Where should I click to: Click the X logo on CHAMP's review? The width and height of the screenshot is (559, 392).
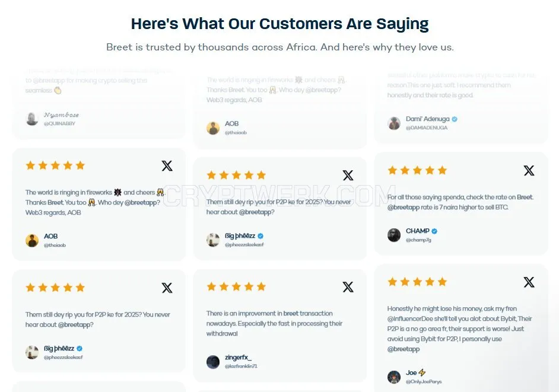(529, 171)
